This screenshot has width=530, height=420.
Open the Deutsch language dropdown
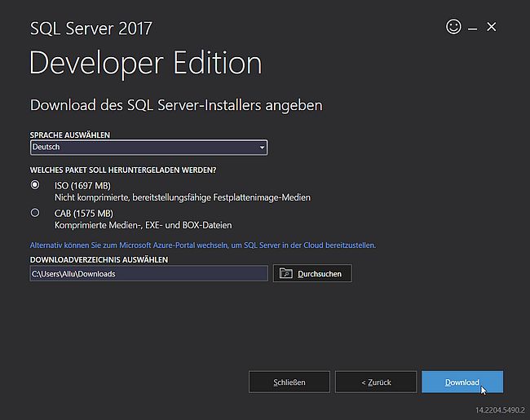point(148,148)
